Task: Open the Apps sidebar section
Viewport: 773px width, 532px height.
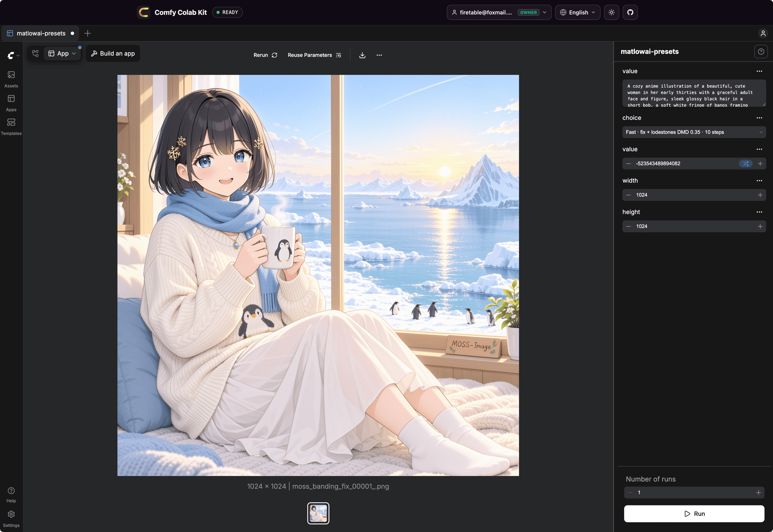Action: coord(11,103)
